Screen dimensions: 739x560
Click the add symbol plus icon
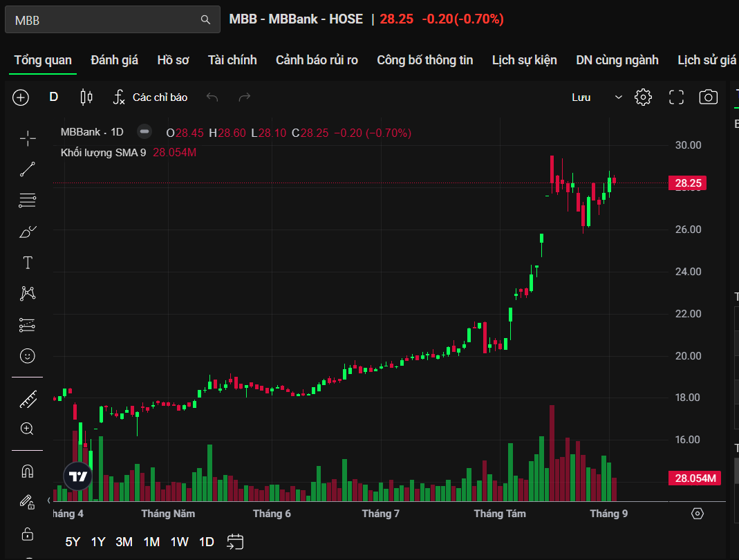[x=21, y=97]
